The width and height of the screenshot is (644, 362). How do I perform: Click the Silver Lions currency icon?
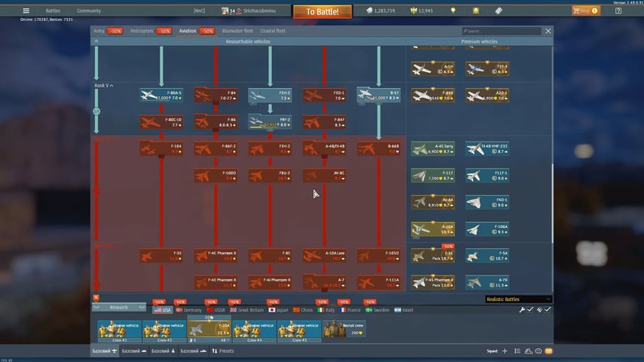[x=359, y=11]
